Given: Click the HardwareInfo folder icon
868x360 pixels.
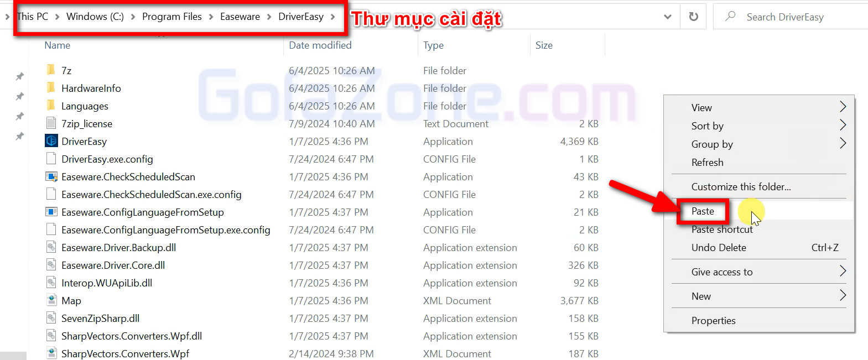Looking at the screenshot, I should (x=51, y=88).
